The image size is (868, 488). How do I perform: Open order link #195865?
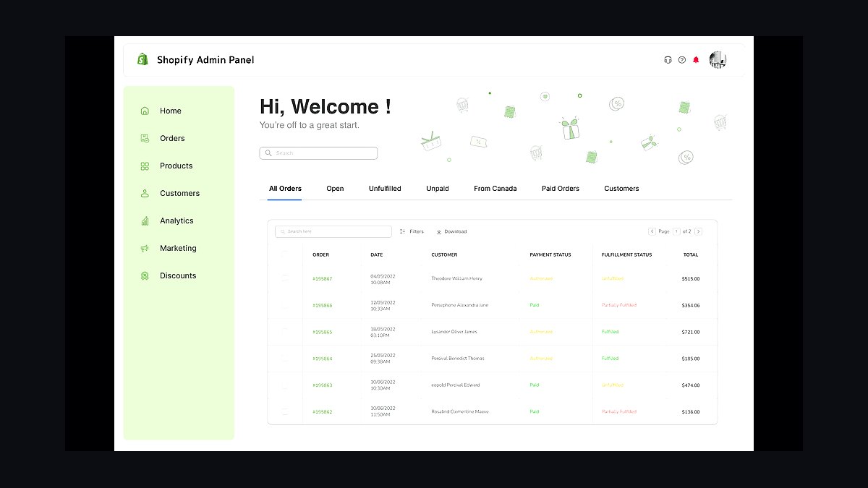pos(323,332)
